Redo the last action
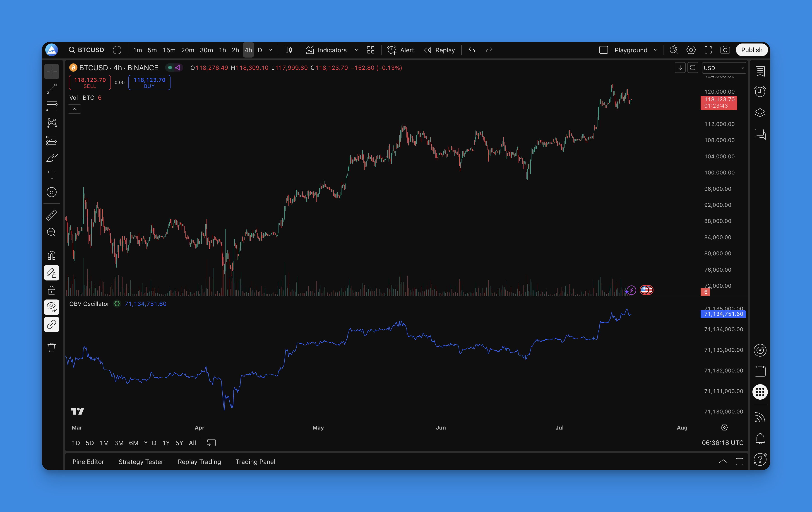Screen dimensions: 812x512 pyautogui.click(x=489, y=50)
